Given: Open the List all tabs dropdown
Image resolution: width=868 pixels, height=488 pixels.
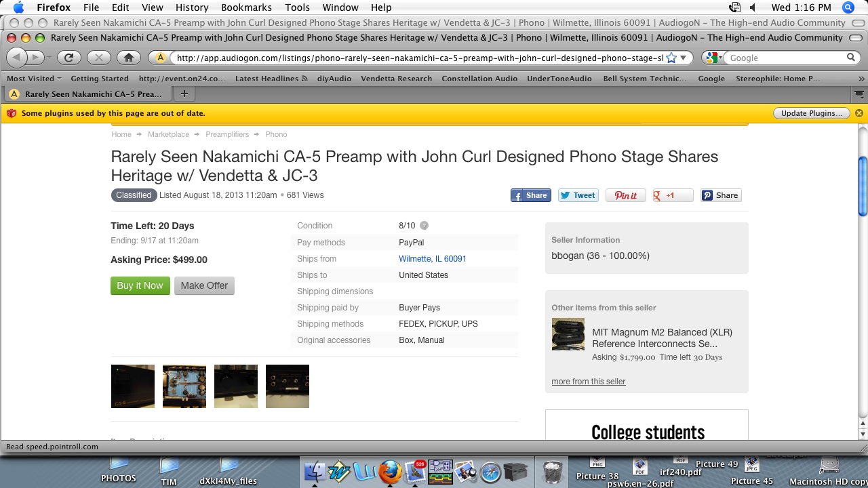Looking at the screenshot, I should (x=861, y=94).
